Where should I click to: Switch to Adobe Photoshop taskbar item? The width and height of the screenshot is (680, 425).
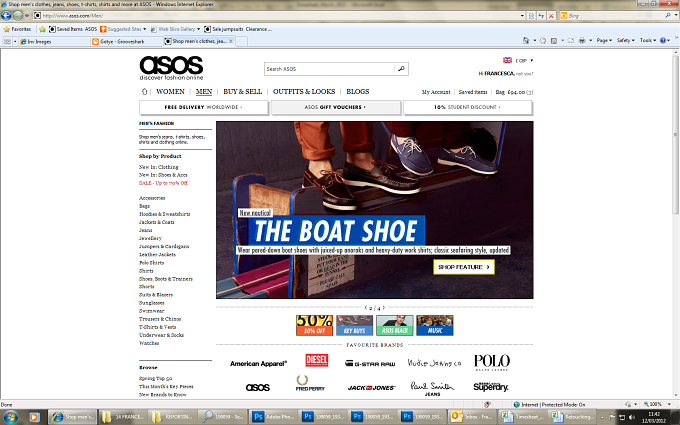point(274,417)
